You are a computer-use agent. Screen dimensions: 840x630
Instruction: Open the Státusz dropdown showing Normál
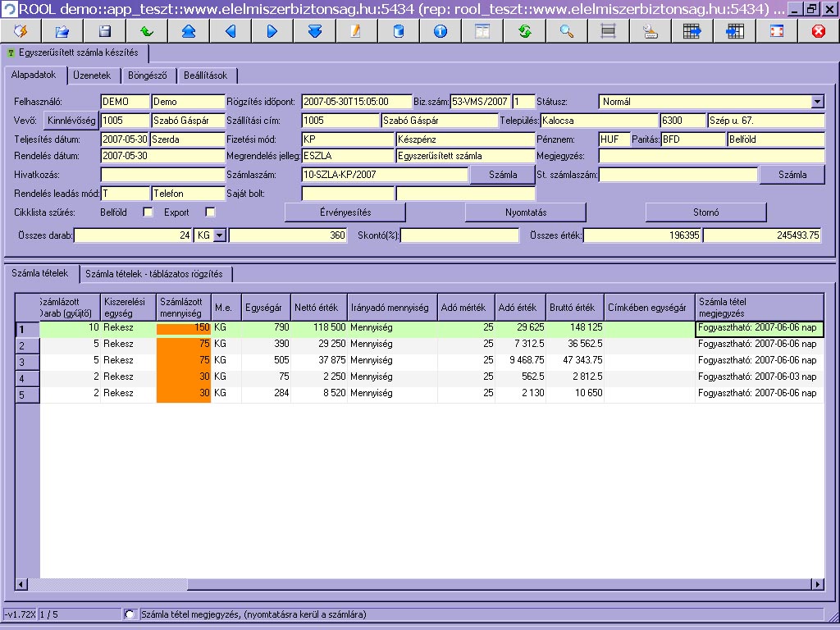coord(817,102)
